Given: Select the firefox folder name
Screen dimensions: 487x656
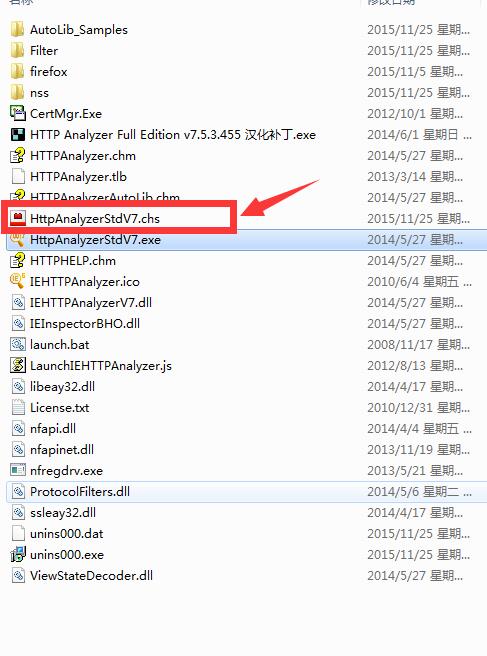Looking at the screenshot, I should click(x=49, y=72).
